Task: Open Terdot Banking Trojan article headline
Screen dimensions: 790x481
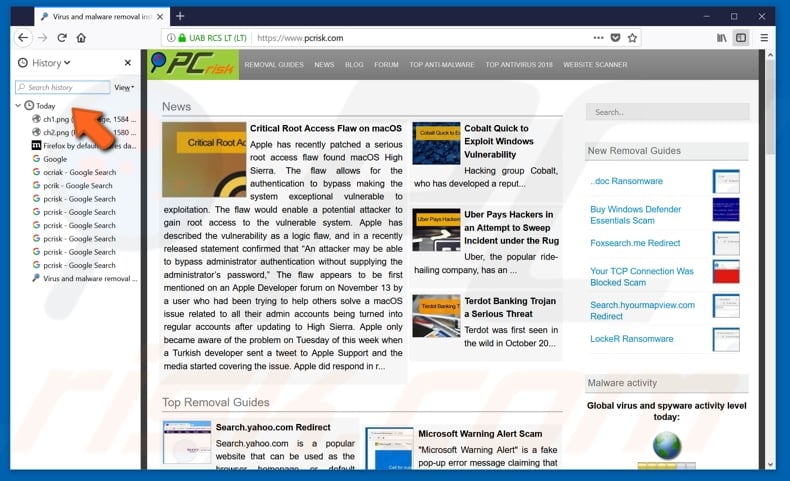Action: pyautogui.click(x=510, y=307)
